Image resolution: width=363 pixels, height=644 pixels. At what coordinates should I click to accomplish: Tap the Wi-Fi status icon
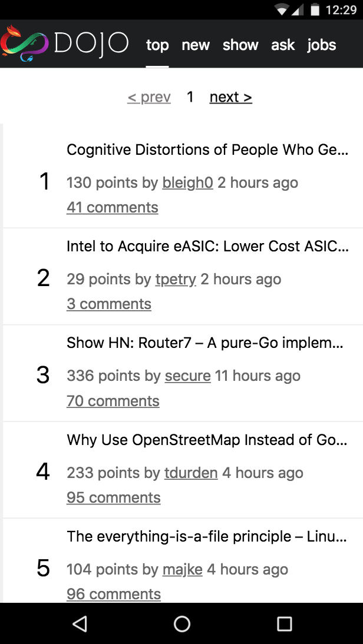click(282, 10)
